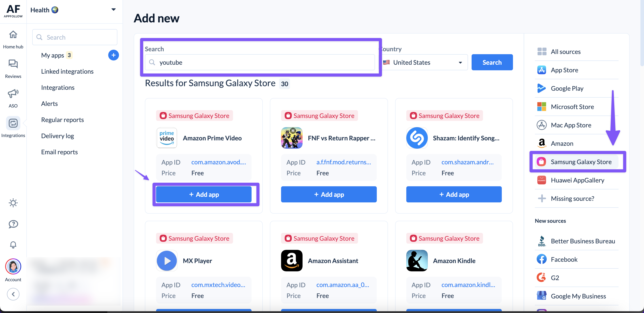Click the Shazam app icon
The height and width of the screenshot is (313, 644).
(417, 138)
